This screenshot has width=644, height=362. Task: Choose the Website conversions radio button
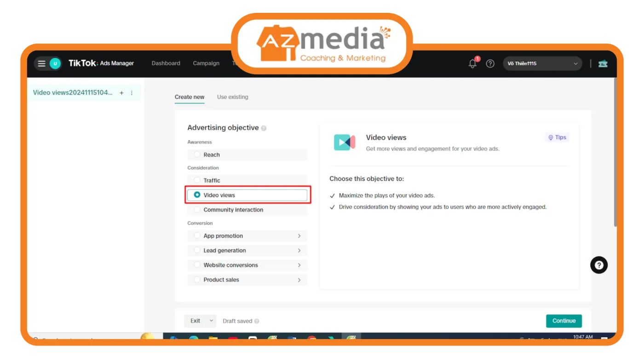[197, 265]
